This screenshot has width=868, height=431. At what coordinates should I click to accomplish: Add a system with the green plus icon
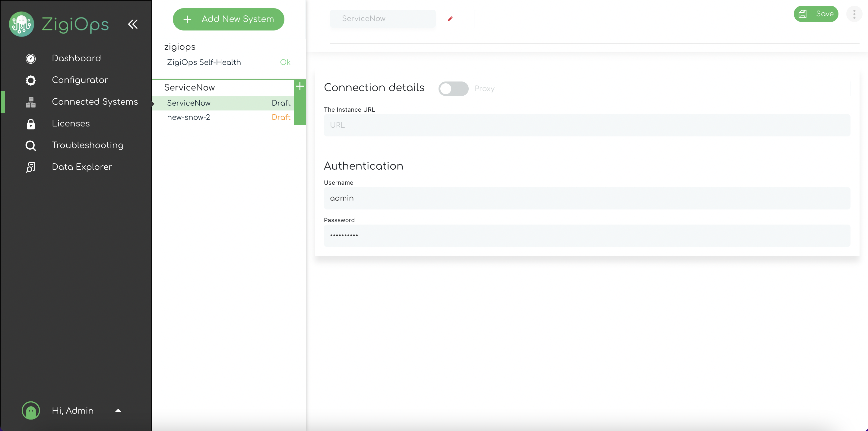tap(299, 86)
